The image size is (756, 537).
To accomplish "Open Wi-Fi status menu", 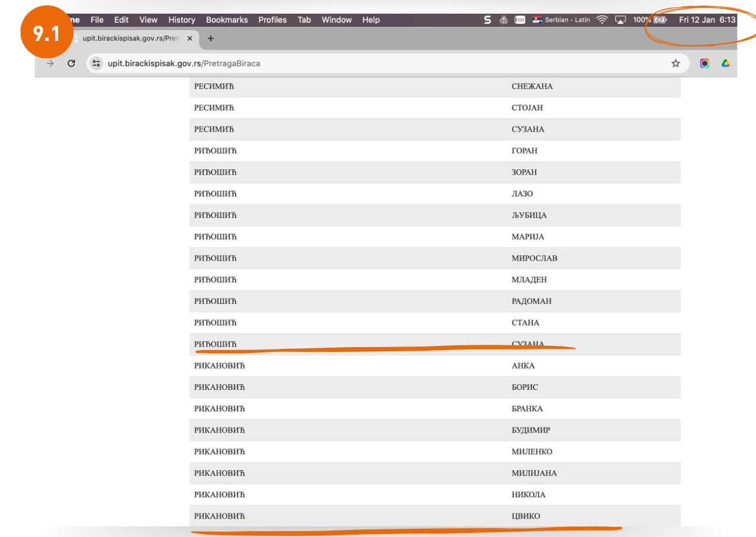I will pos(602,20).
